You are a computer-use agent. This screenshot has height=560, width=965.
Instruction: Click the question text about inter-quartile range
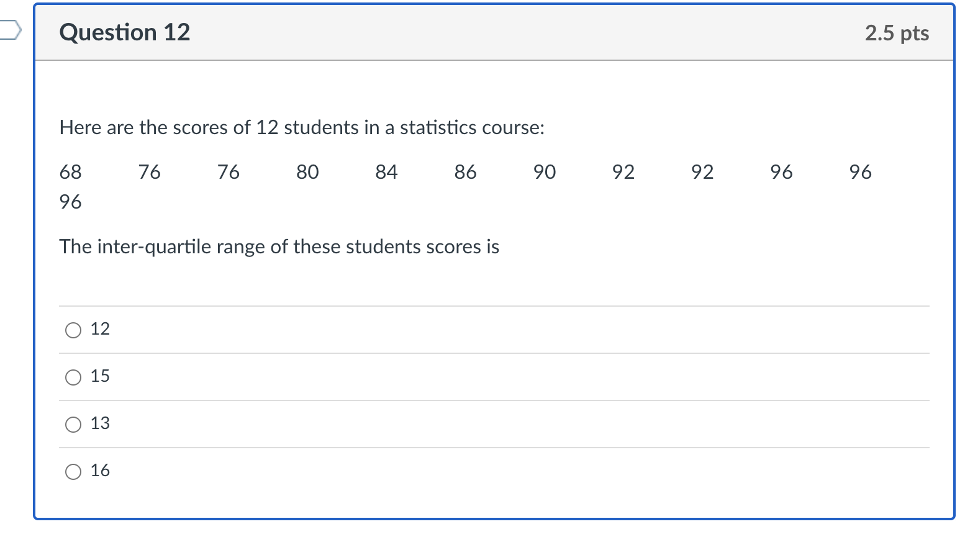click(x=279, y=246)
